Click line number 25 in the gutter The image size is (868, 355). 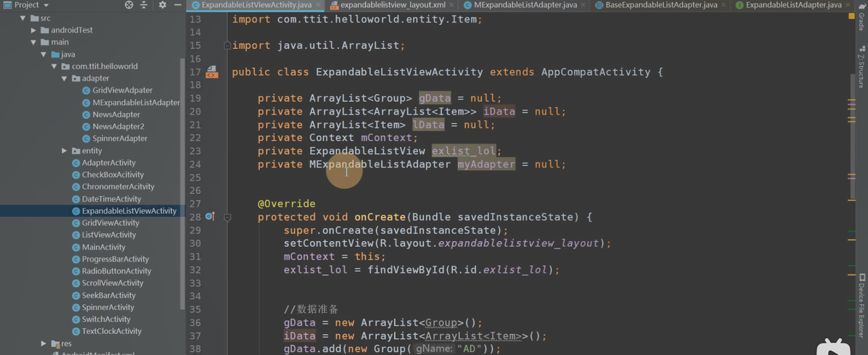pos(195,177)
